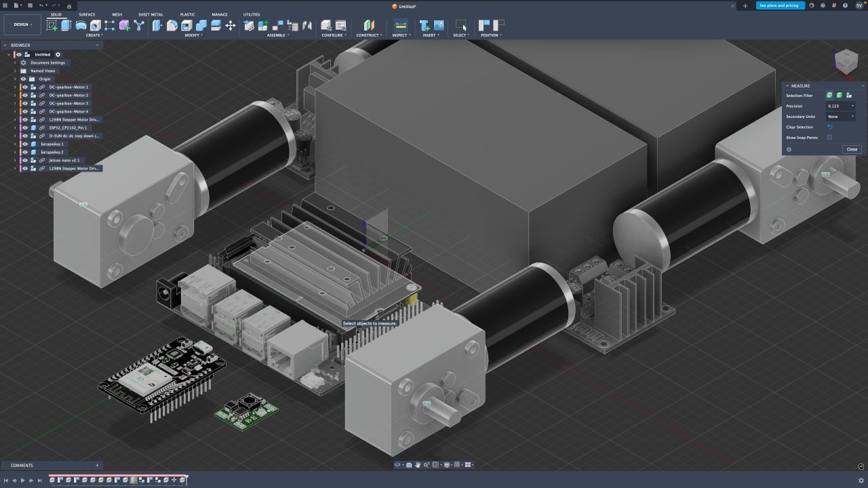Choose the component selection filter icon

coord(848,96)
